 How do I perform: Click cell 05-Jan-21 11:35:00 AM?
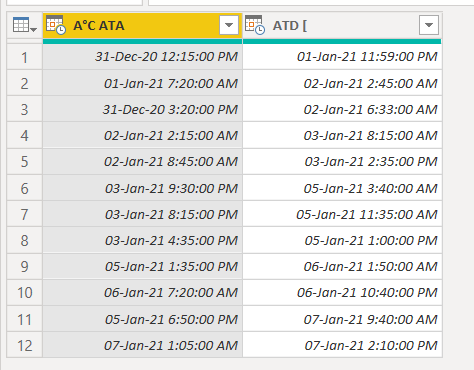point(342,214)
